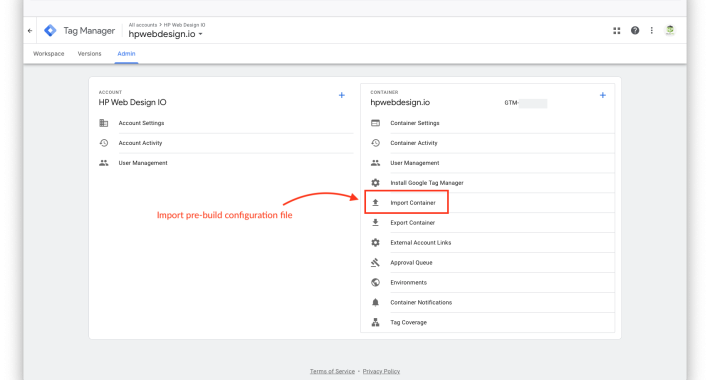
Task: Click the back arrow beside Tag Manager
Action: click(x=30, y=31)
